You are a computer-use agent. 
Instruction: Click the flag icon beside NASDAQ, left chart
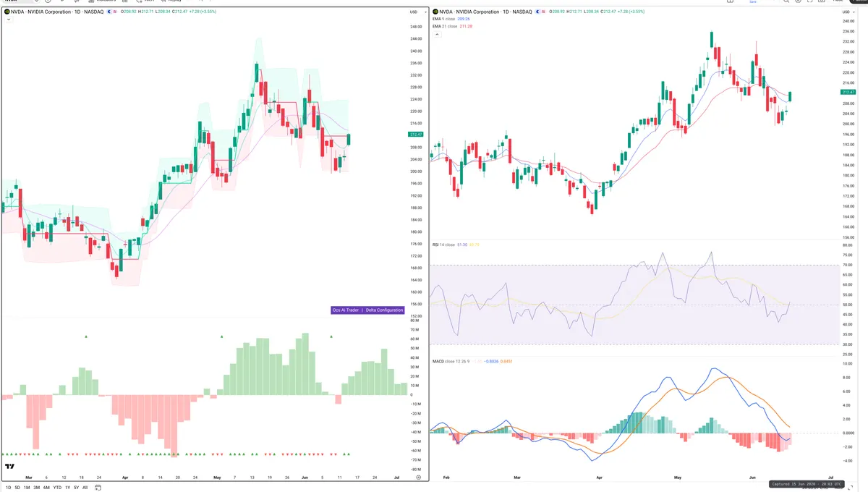[x=115, y=12]
